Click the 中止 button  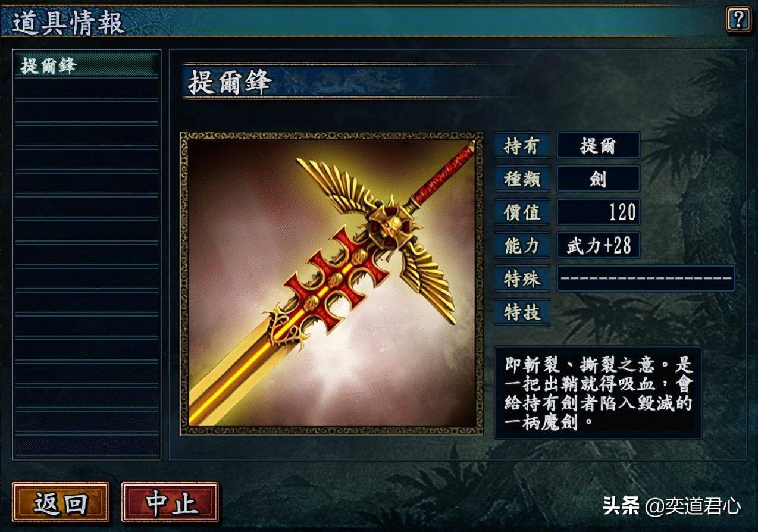click(x=170, y=503)
